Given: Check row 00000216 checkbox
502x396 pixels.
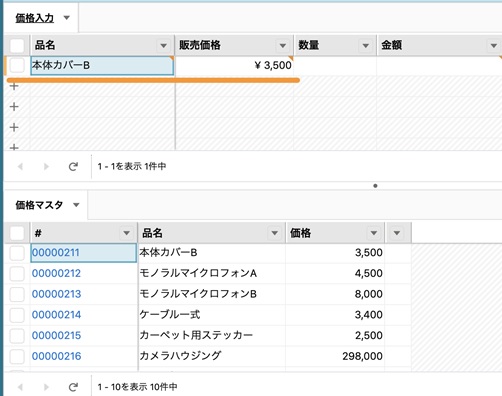Looking at the screenshot, I should coord(17,356).
